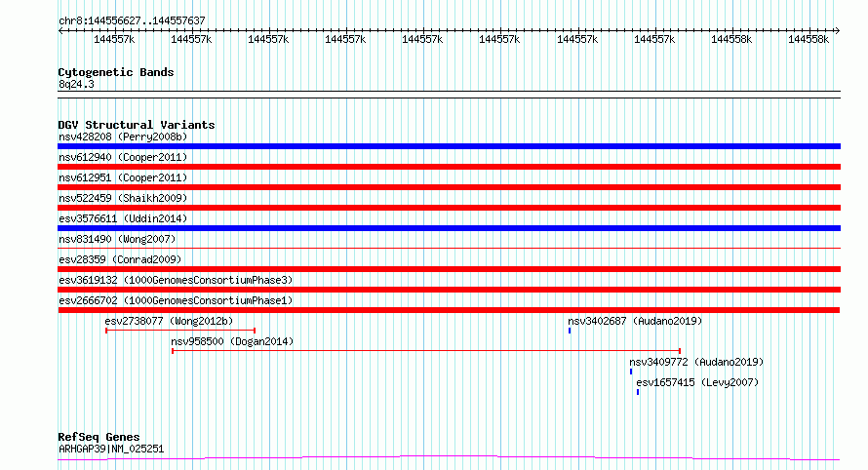Click the nsv428208 (Perry2008b) blue variant bar

click(449, 146)
